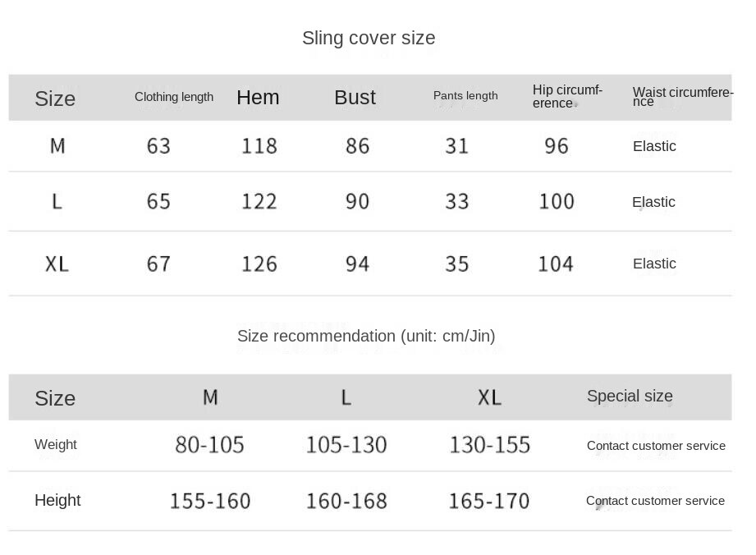The height and width of the screenshot is (555, 756).
Task: Click the 'Waist circumference' column header
Action: pyautogui.click(x=683, y=96)
